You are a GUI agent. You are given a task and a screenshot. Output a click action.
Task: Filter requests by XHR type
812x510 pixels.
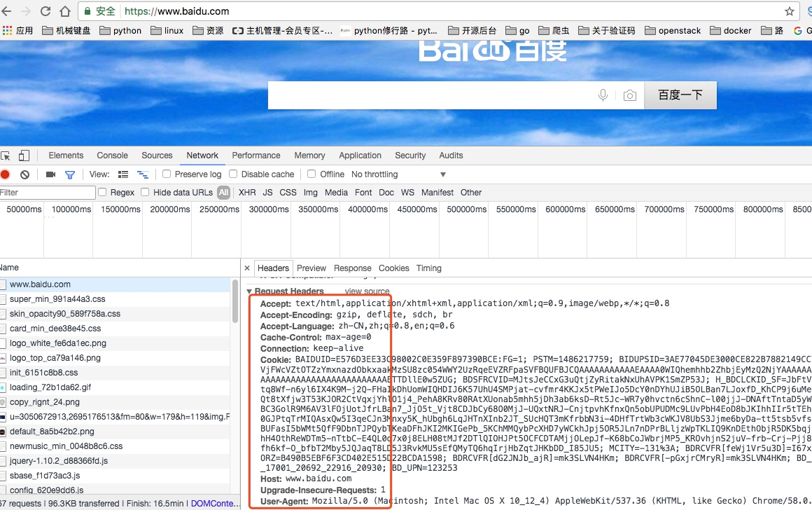(247, 192)
